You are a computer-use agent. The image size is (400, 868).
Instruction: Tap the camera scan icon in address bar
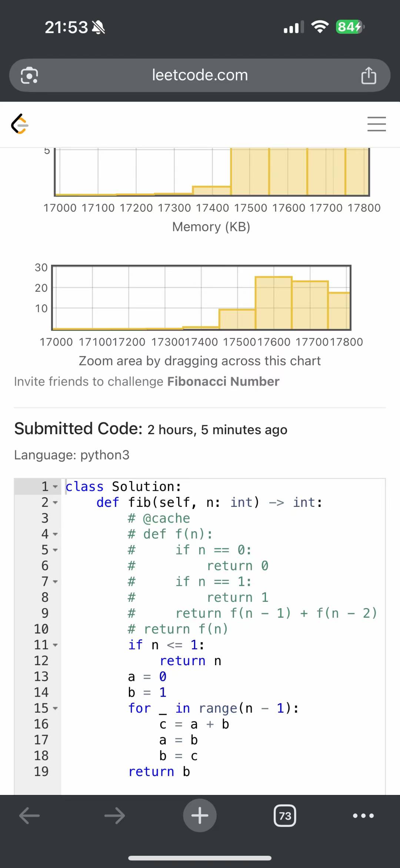coord(30,76)
